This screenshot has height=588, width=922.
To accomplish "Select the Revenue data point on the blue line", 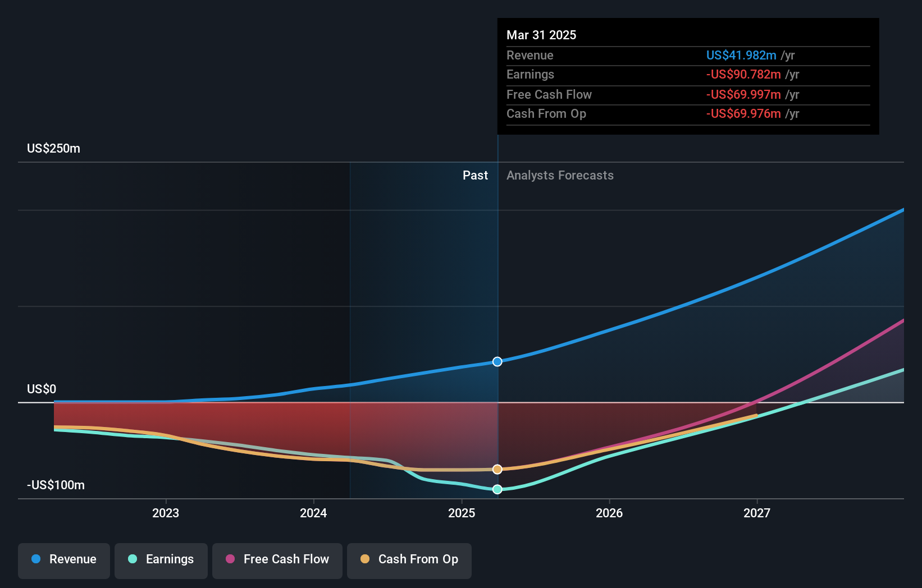I will pyautogui.click(x=497, y=362).
